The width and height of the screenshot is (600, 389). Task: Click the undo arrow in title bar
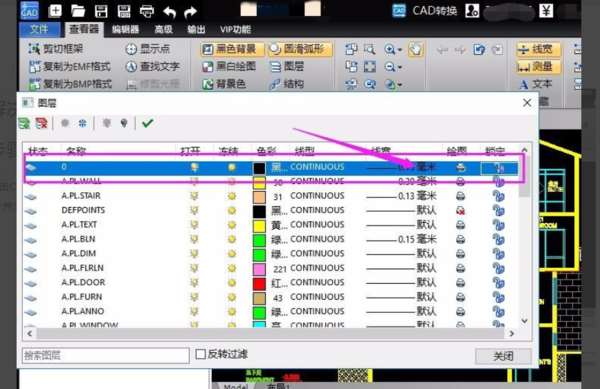[x=170, y=12]
